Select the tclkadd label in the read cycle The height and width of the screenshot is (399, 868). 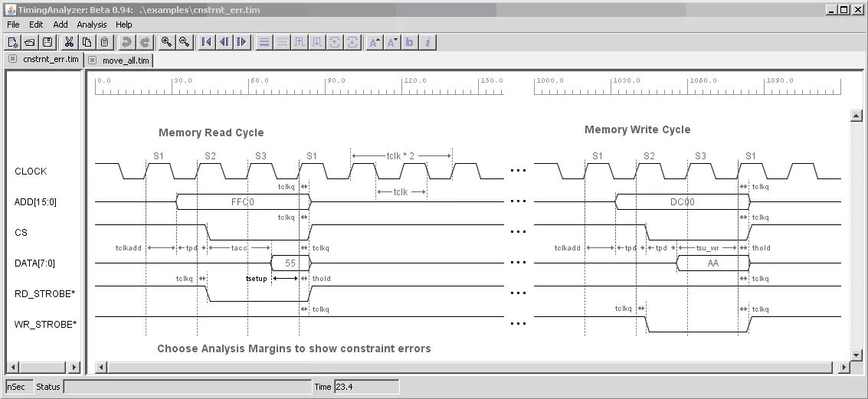[129, 248]
